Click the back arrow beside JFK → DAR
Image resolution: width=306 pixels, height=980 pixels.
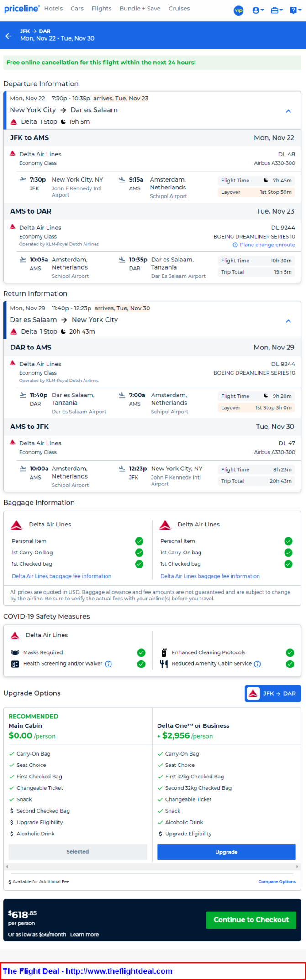click(9, 36)
